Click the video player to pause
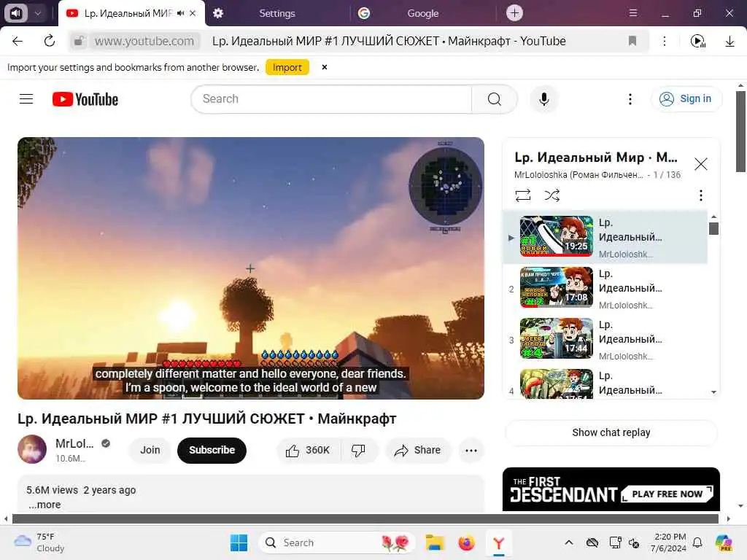The image size is (747, 560). pyautogui.click(x=251, y=268)
